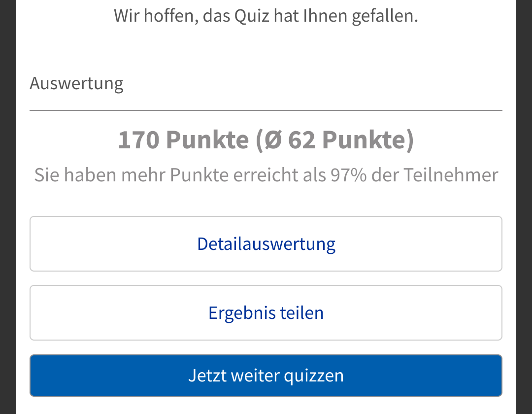Screen dimensions: 532x414
Task: Click the 'Wir hoffen' closing message
Action: (x=266, y=16)
